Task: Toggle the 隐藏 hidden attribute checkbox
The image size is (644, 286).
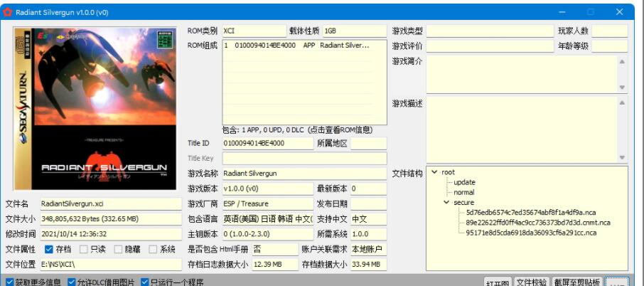Action: pyautogui.click(x=118, y=249)
